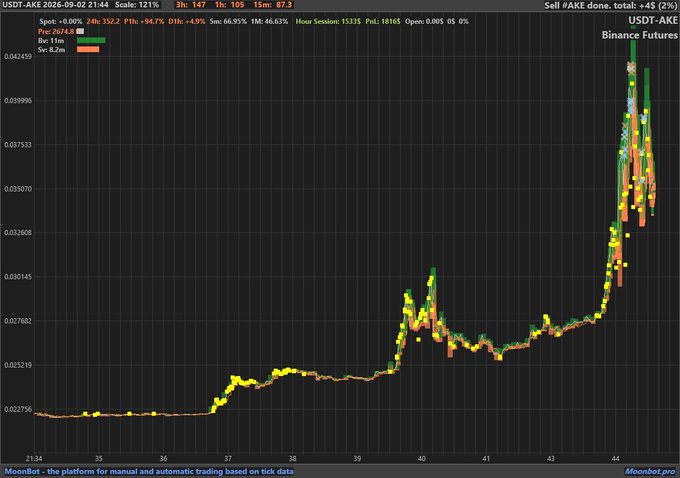Click the USDT-AKE 2026-09-02 21:44 title text
The width and height of the screenshot is (680, 478).
point(55,5)
